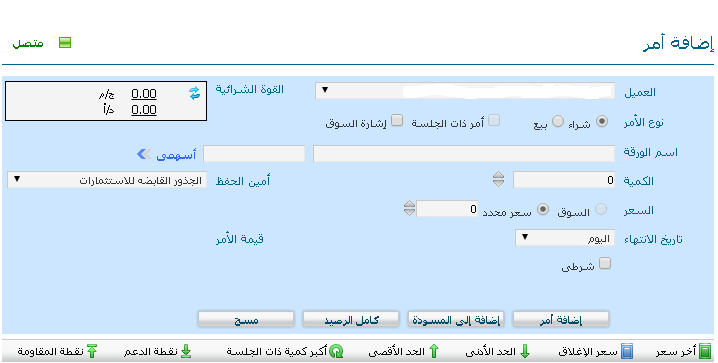
Task: Open العميل dropdown list
Action: (x=465, y=91)
